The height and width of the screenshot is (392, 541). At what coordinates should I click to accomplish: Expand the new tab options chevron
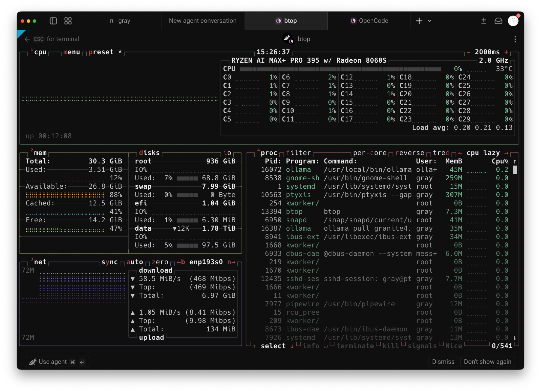coord(430,21)
